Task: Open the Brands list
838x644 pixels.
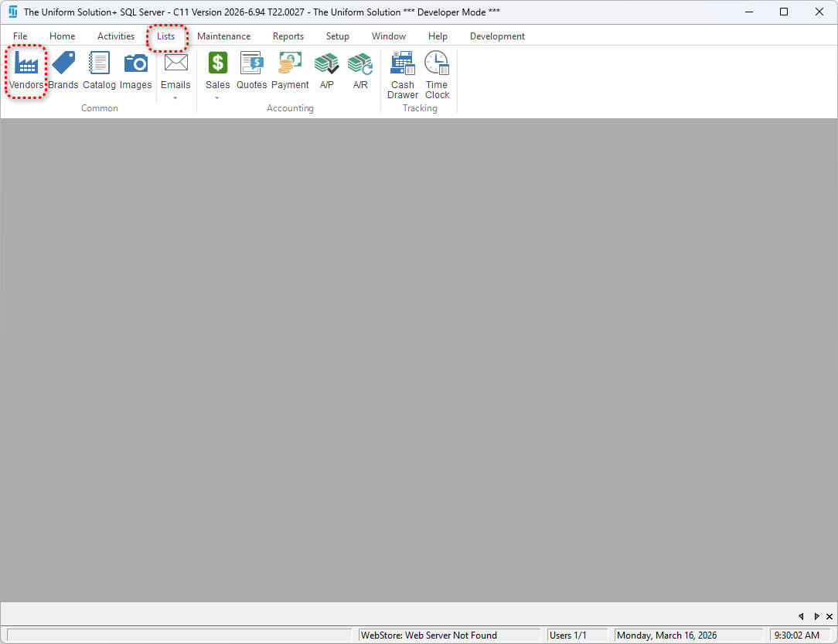Action: click(63, 71)
